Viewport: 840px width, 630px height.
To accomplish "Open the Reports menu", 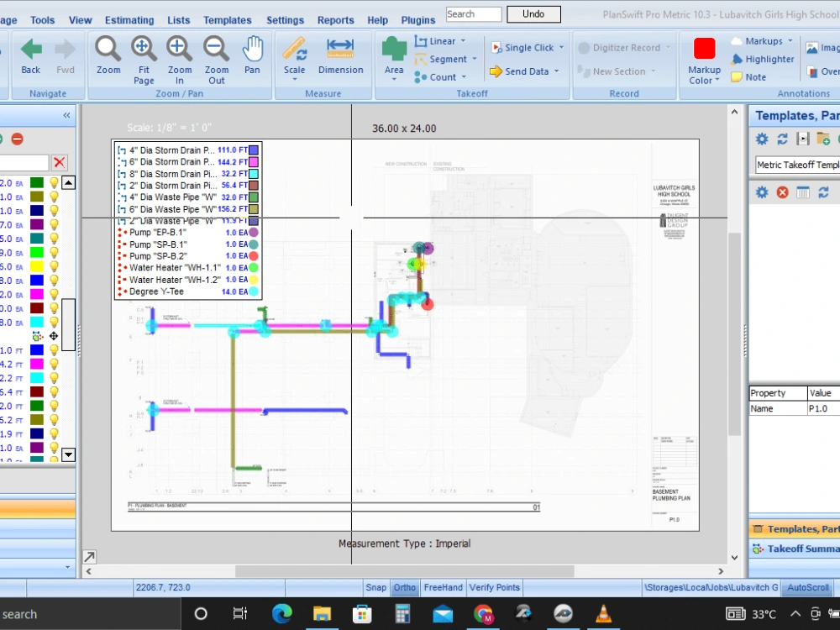I will [335, 20].
